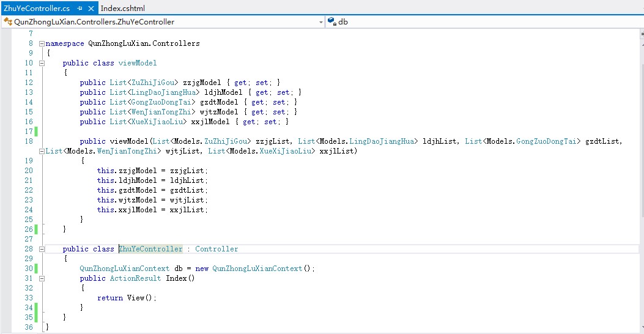This screenshot has width=644, height=334.
Task: Click this.wjtzModel assignment on line 23
Action: click(x=152, y=201)
